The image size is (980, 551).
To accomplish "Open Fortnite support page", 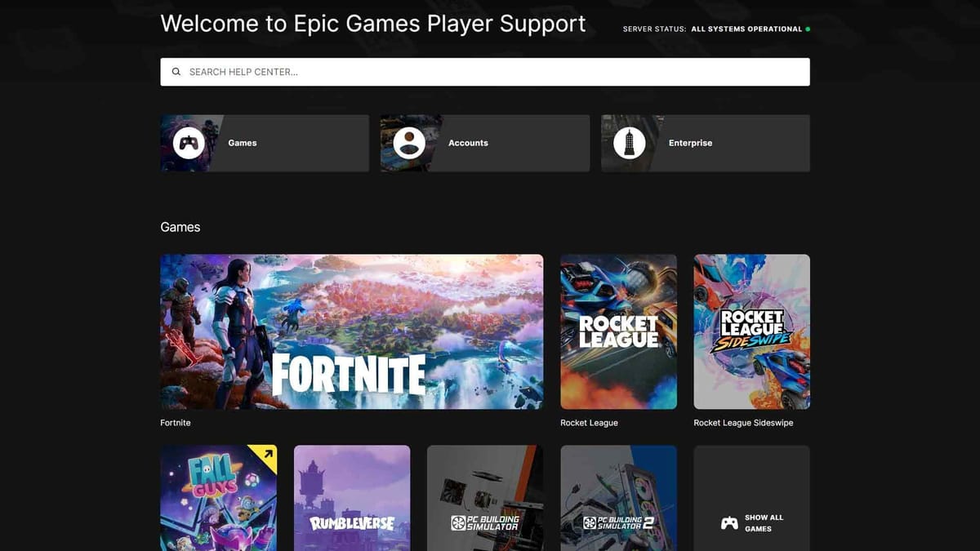I will point(351,331).
